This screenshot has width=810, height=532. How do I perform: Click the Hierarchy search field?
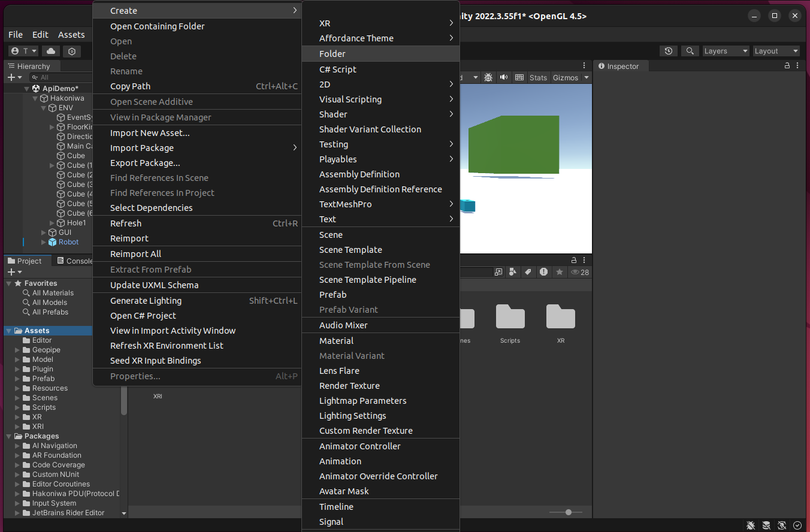coord(62,77)
